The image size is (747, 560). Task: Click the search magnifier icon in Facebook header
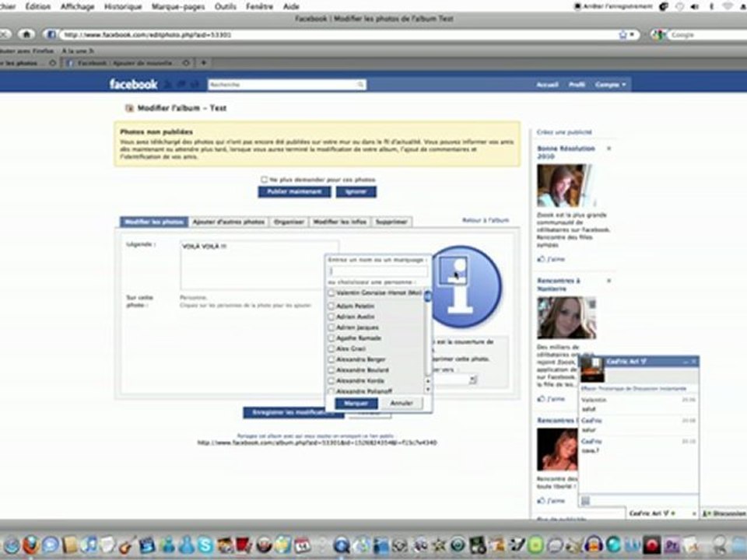(360, 85)
